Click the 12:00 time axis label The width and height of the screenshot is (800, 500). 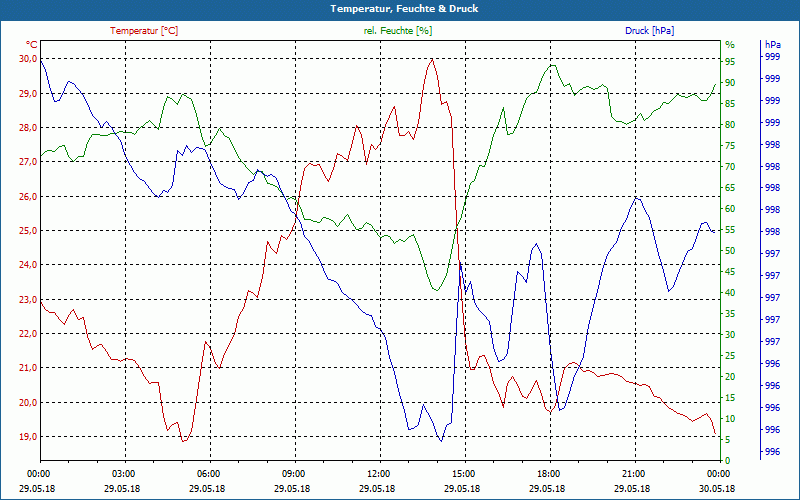pyautogui.click(x=380, y=474)
